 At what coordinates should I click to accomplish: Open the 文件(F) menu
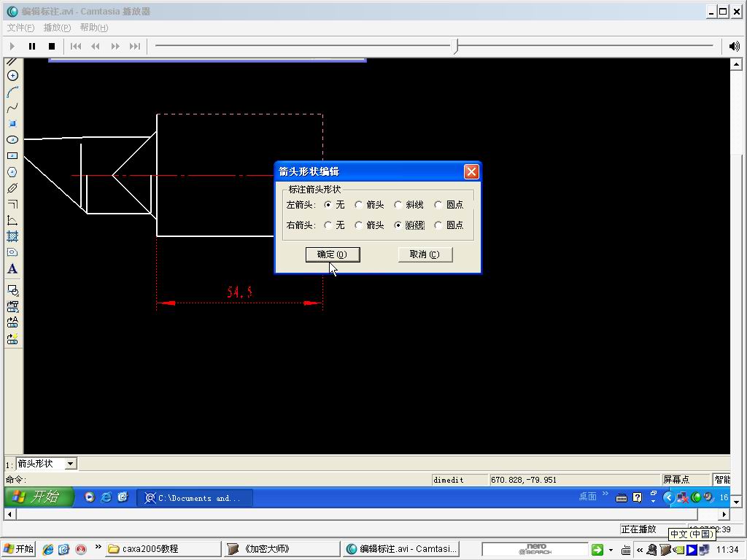tap(20, 28)
